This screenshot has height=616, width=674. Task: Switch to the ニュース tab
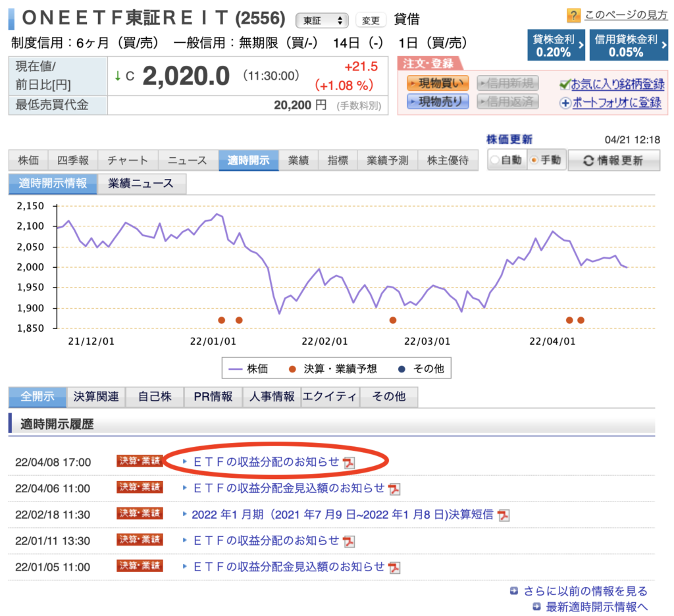tap(188, 161)
